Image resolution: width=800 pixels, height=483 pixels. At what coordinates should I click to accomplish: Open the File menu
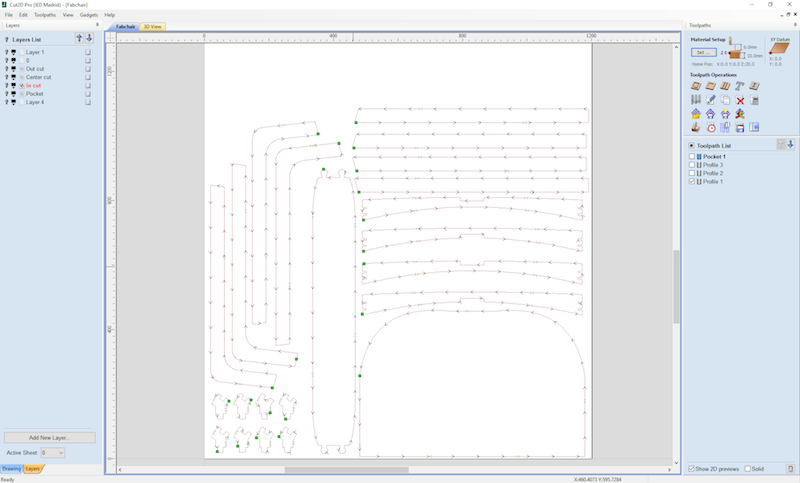coord(9,15)
